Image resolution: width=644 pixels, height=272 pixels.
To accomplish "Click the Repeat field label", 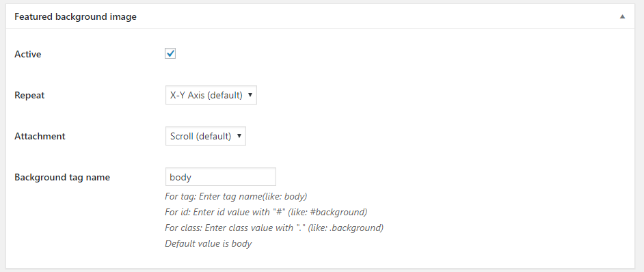I will click(x=29, y=95).
